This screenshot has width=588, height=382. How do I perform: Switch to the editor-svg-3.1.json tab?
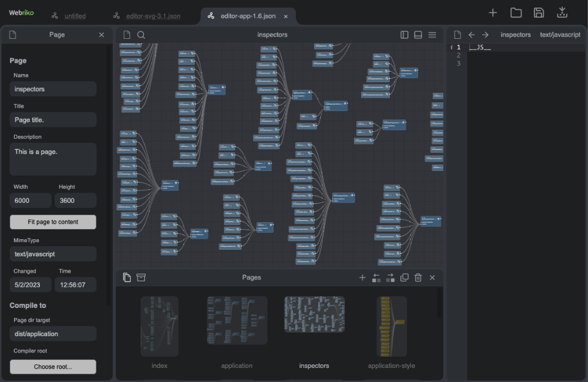point(153,16)
